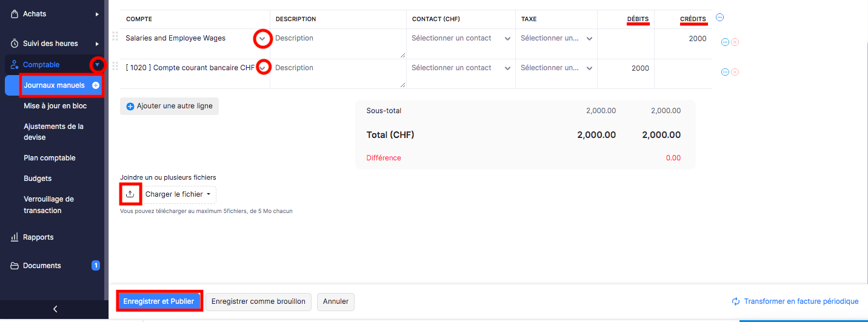868x322 pixels.
Task: Click the column options icon beside CRÉDITS
Action: point(719,18)
